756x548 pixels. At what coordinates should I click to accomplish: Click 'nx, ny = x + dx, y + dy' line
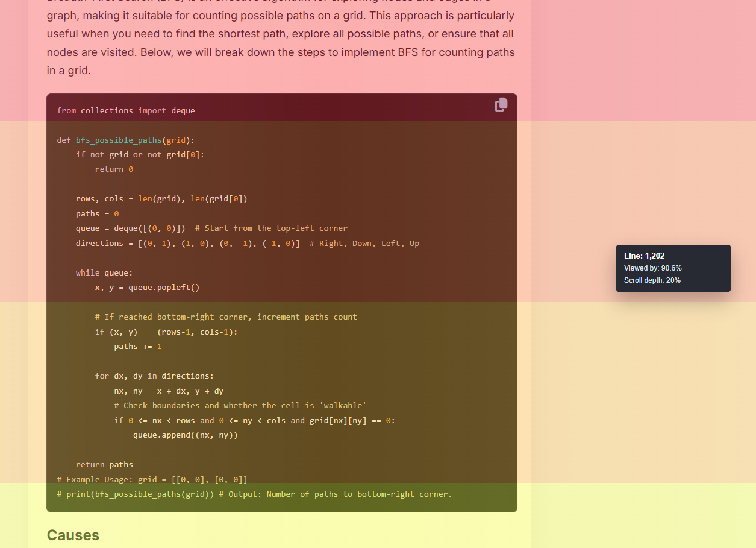pos(169,391)
